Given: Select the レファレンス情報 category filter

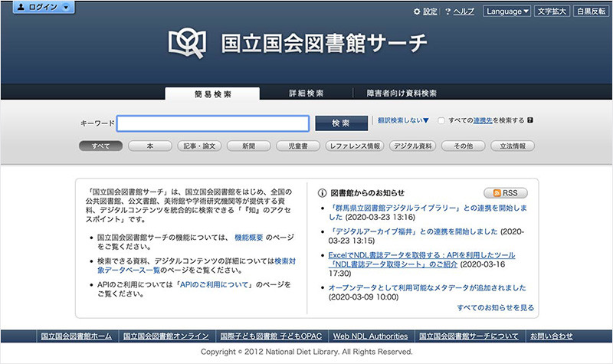Looking at the screenshot, I should 355,146.
